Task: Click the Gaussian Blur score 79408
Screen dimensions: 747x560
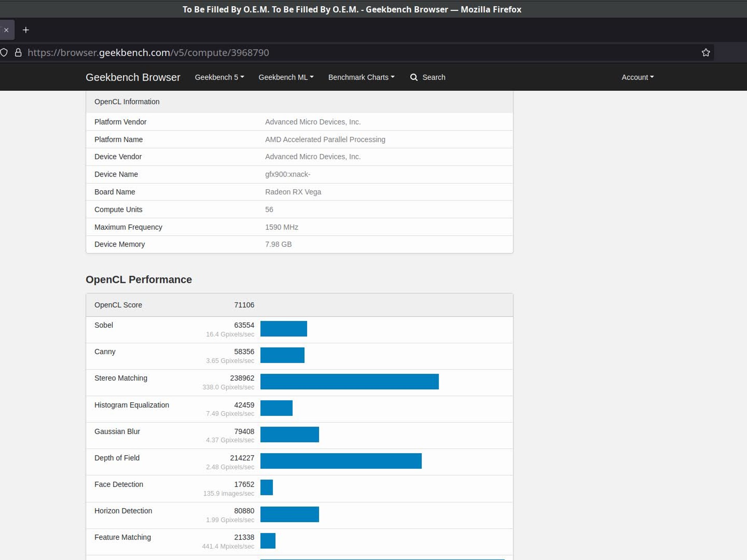Action: coord(244,431)
